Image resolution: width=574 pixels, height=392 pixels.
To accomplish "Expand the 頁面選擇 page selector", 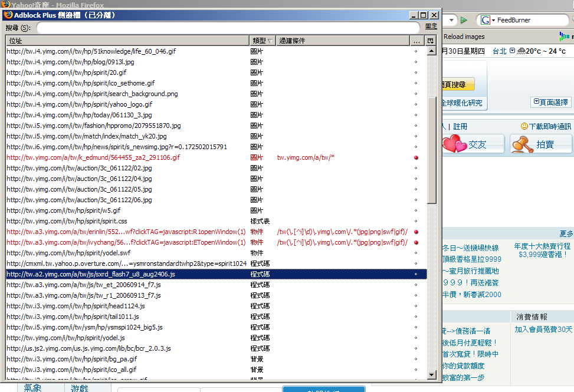I will click(x=551, y=102).
